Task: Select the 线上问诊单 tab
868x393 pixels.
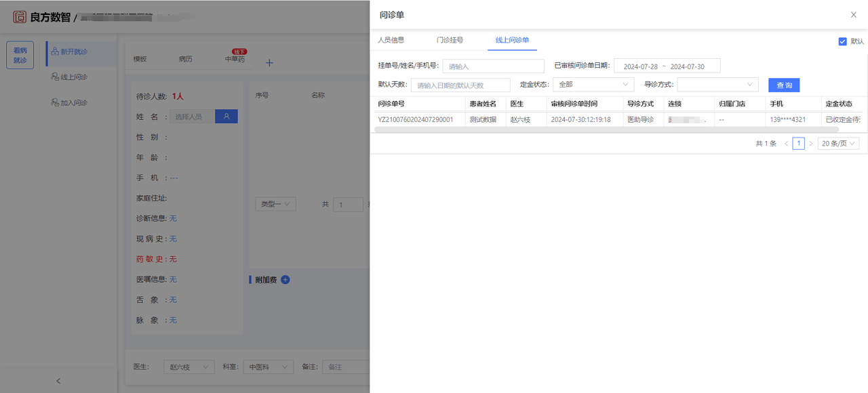Action: pos(512,40)
